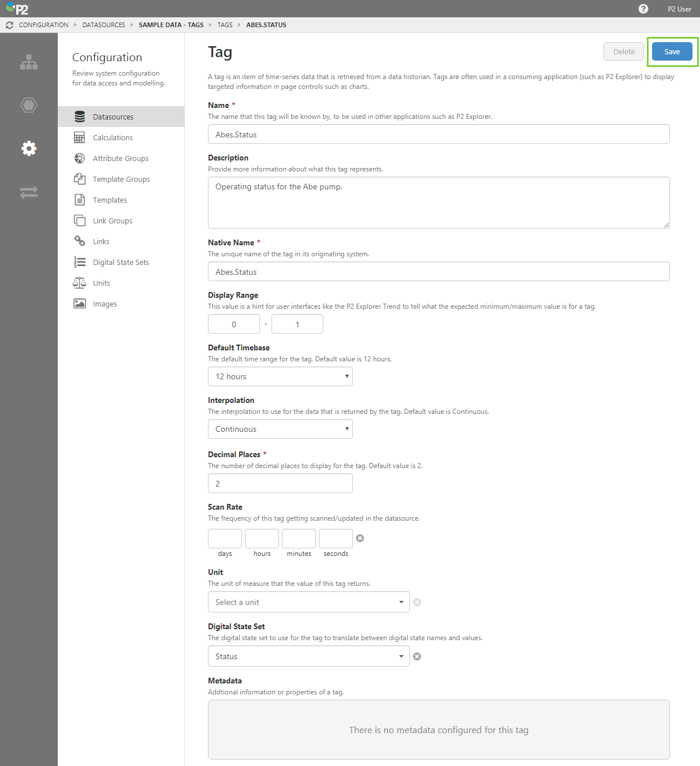The width and height of the screenshot is (700, 766).
Task: Click the hexagon icon in left rail
Action: [x=29, y=105]
